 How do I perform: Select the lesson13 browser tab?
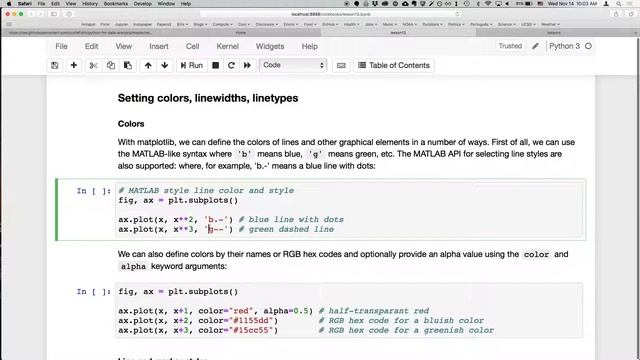point(398,33)
